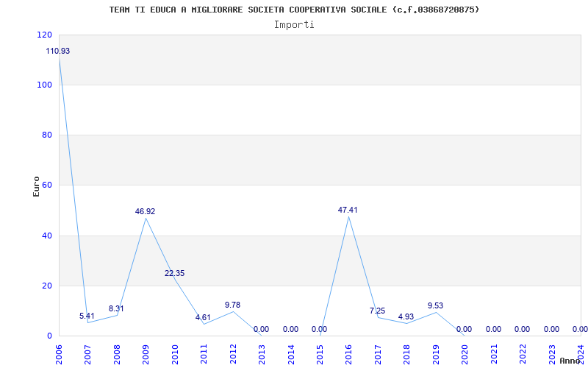Select the 4.93 data label for 2018
This screenshot has width=588, height=368.
pyautogui.click(x=406, y=316)
